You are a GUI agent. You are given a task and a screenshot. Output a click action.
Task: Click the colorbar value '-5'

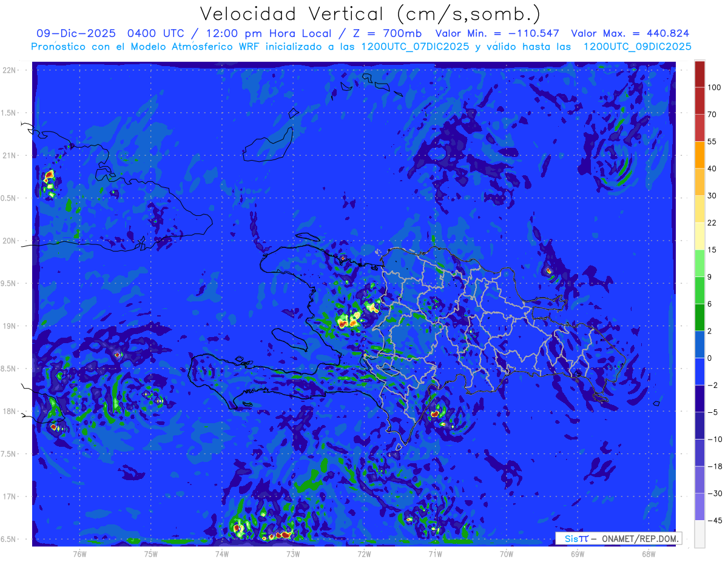click(x=712, y=412)
